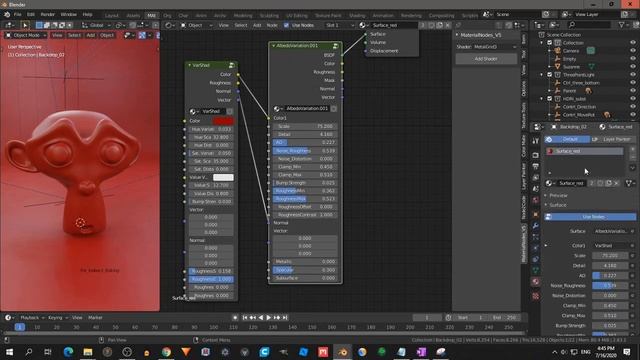Open Chrome from the taskbar

coord(166,352)
